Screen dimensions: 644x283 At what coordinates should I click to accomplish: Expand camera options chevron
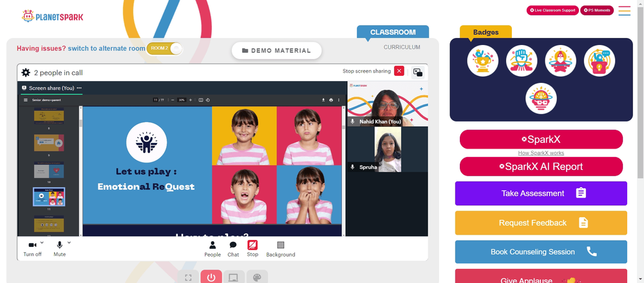coord(42,242)
